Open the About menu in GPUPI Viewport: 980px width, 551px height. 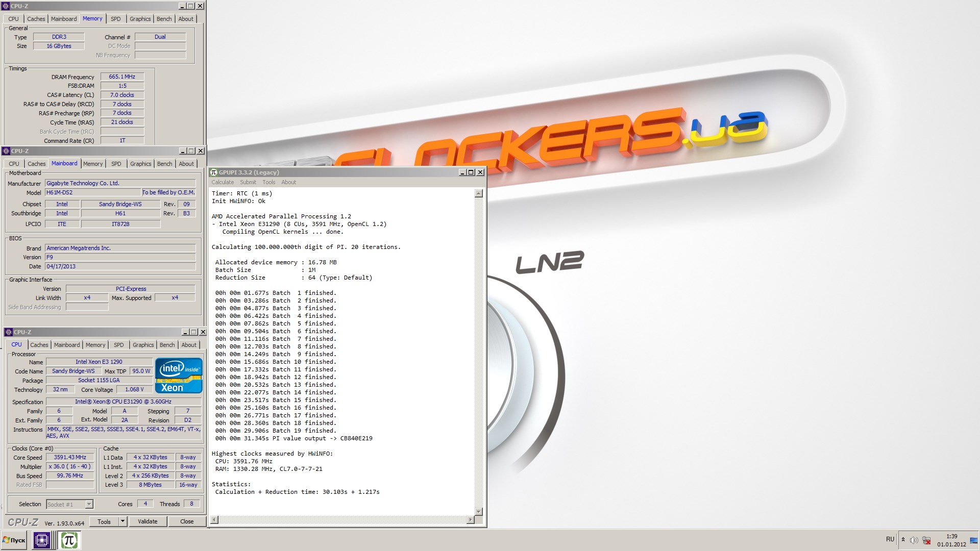[288, 182]
